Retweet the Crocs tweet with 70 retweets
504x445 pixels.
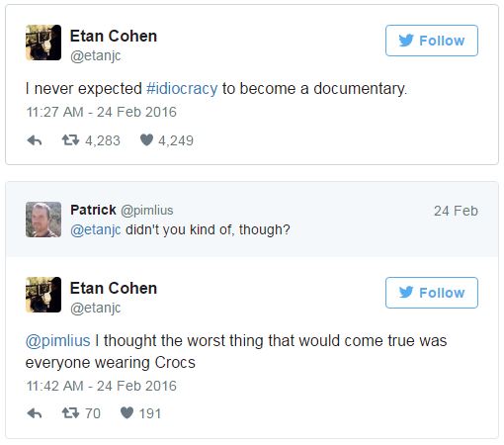coord(70,412)
